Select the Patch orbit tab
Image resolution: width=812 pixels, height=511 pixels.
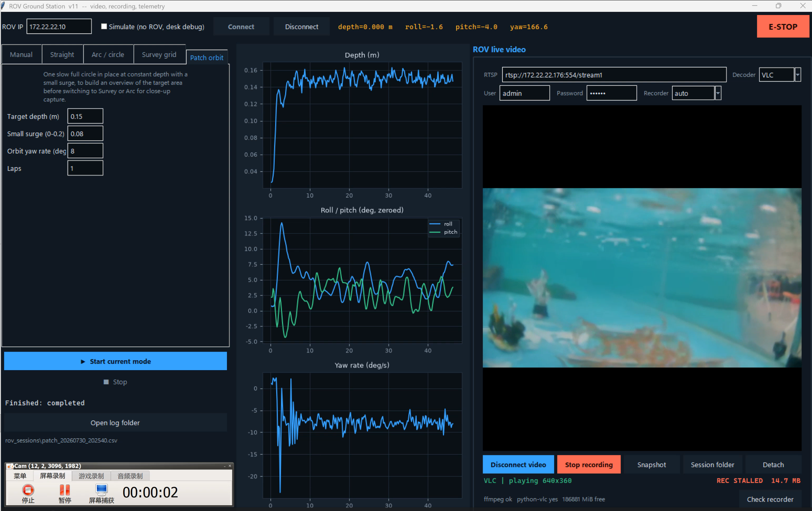[x=207, y=57]
